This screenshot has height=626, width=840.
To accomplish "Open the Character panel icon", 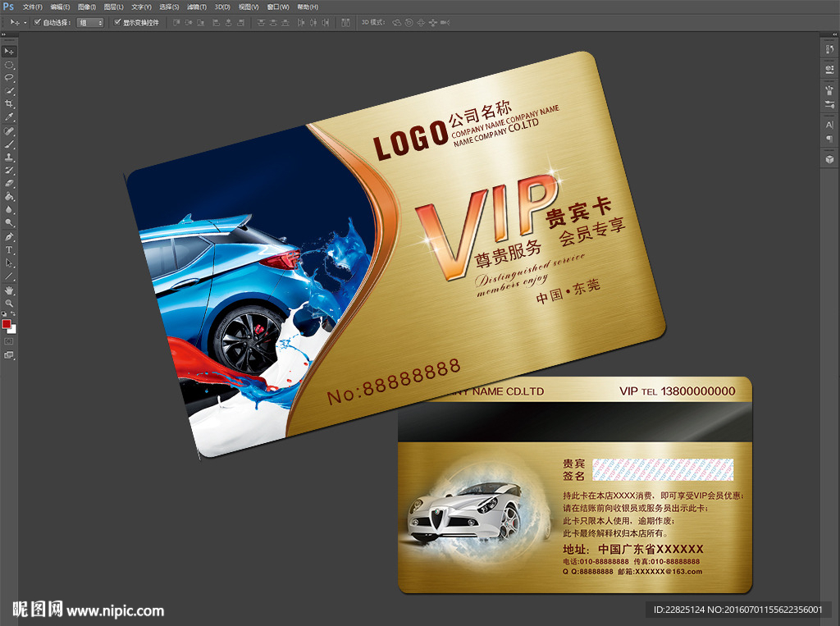I will click(829, 125).
